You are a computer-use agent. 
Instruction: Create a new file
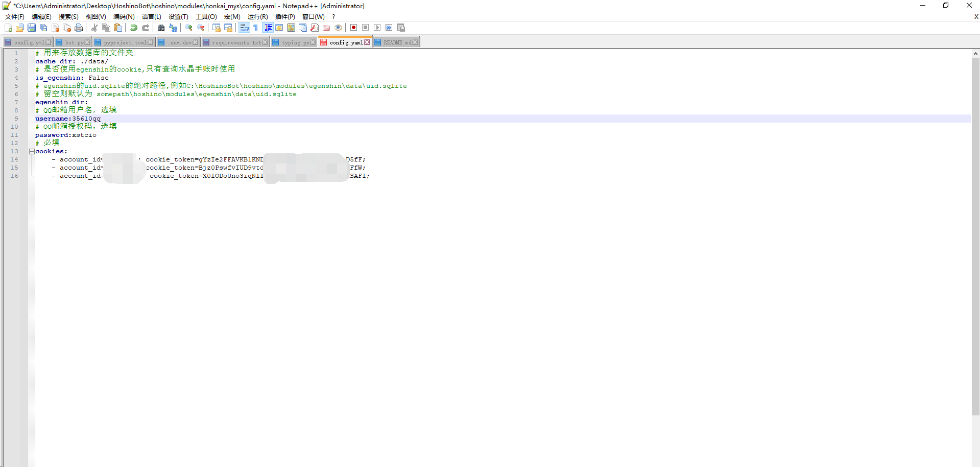[x=8, y=28]
